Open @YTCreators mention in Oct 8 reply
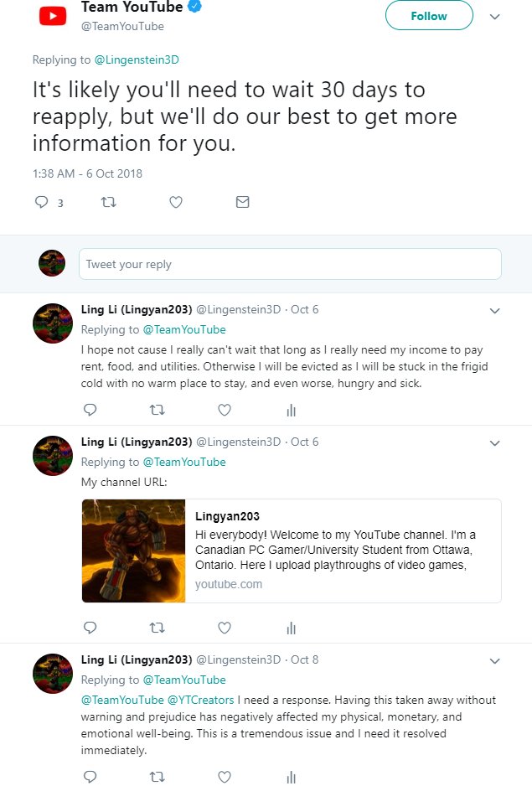 200,700
